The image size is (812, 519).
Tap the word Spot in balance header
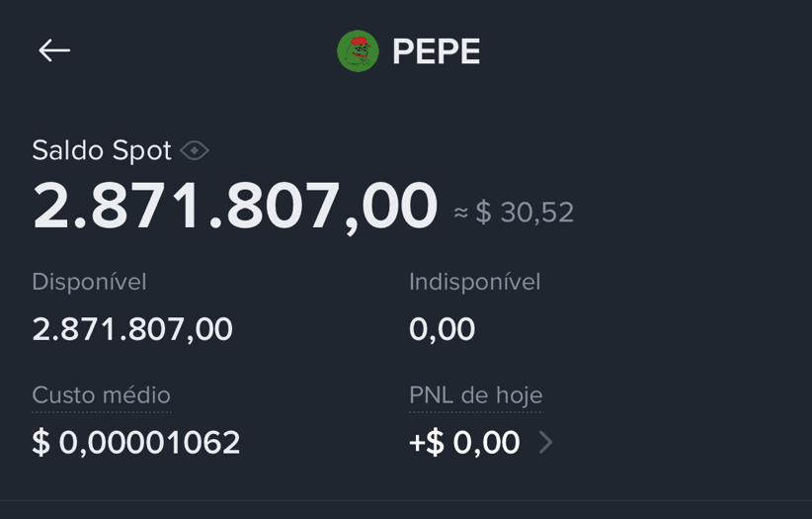coord(142,151)
